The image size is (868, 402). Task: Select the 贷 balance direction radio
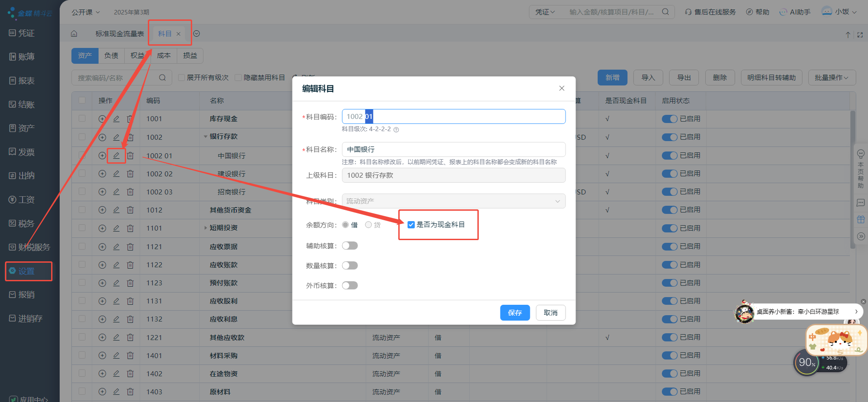point(368,225)
